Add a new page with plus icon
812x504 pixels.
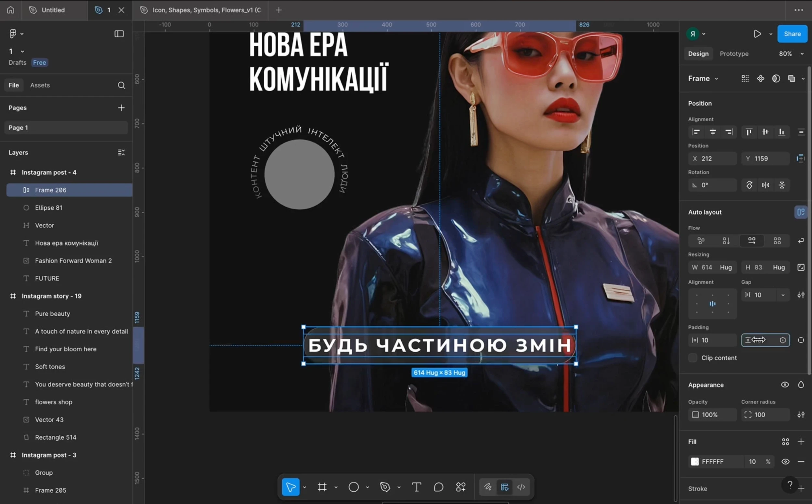122,108
